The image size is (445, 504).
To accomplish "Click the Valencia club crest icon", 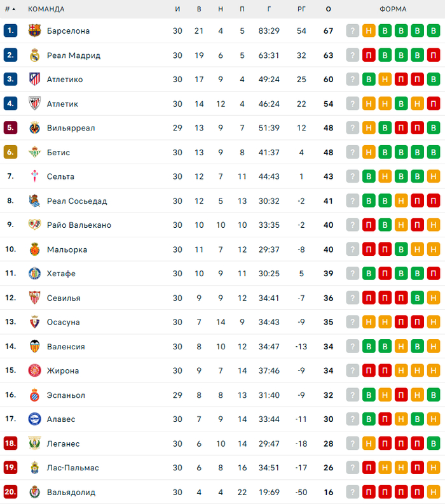I will click(35, 347).
